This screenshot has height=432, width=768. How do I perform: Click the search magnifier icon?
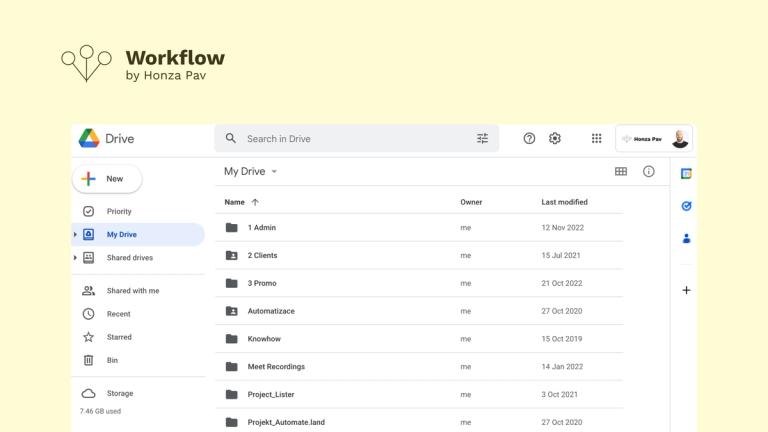click(231, 139)
